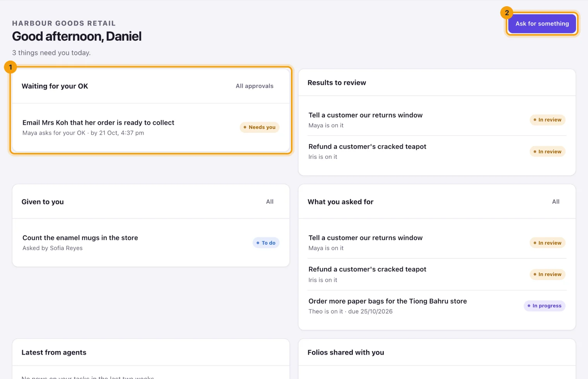Click orange annotation marker number 2
This screenshot has height=379, width=588.
507,13
